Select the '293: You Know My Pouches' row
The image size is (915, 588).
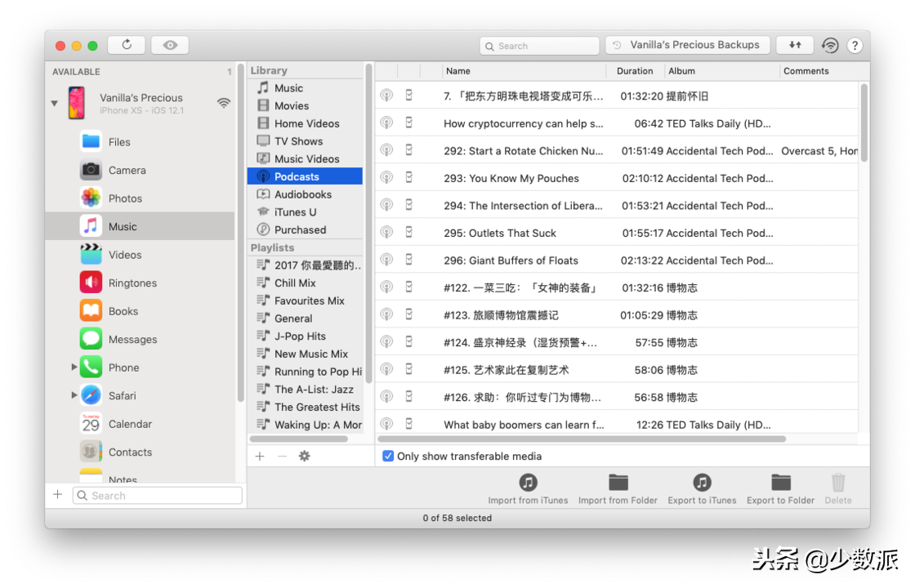point(617,178)
